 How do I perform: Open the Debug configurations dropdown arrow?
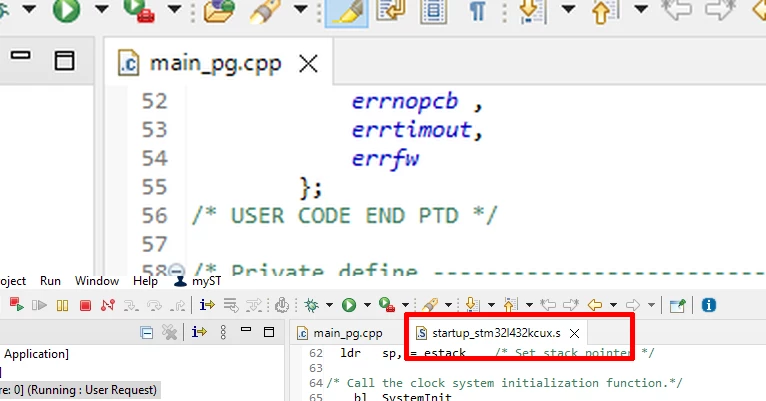coord(329,305)
